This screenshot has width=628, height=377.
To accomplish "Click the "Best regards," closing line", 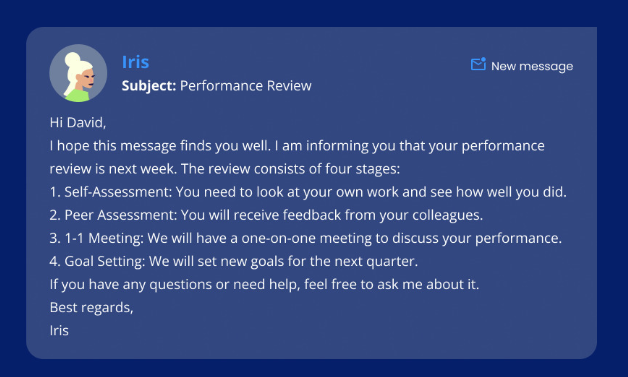I will (x=91, y=308).
